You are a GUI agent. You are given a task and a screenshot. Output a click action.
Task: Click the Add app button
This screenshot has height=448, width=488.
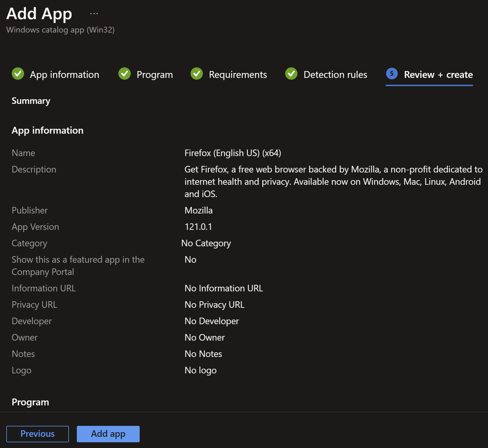tap(108, 434)
